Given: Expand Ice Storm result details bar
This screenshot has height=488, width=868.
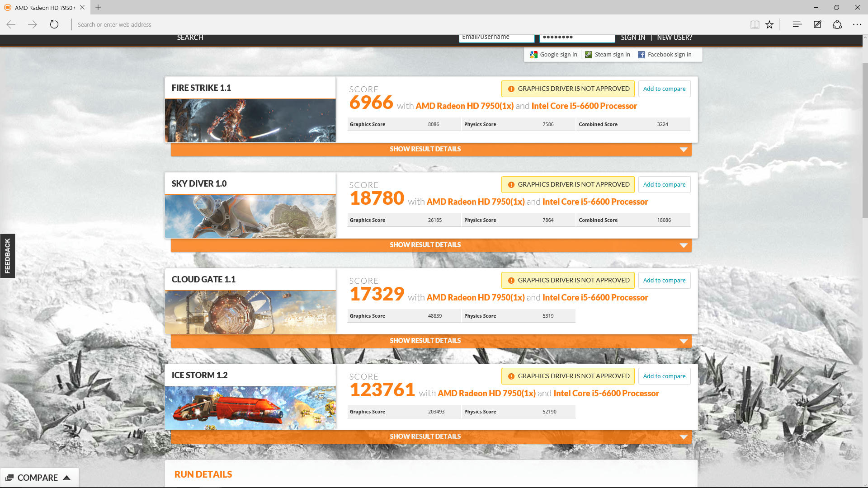Looking at the screenshot, I should 431,436.
